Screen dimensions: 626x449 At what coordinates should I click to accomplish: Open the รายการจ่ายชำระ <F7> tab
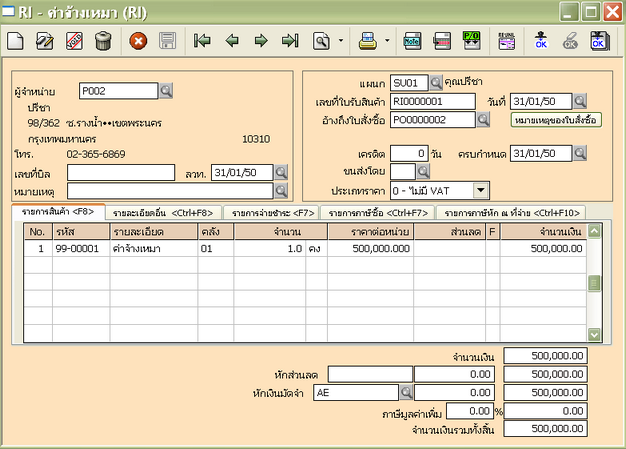pos(273,212)
